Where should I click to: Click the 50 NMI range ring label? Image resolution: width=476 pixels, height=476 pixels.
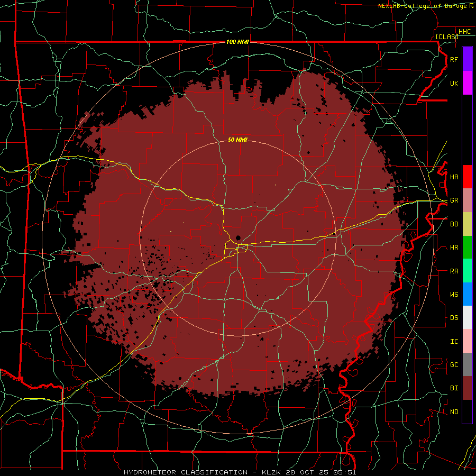point(237,140)
